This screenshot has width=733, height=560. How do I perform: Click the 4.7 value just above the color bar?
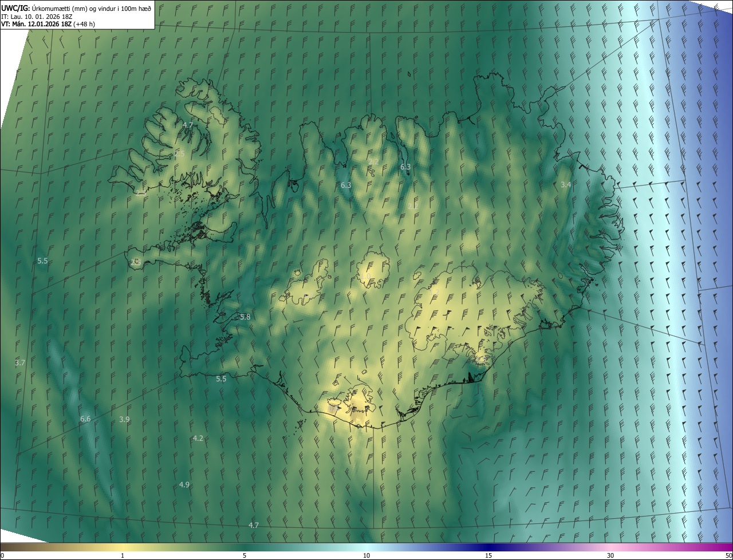[254, 525]
